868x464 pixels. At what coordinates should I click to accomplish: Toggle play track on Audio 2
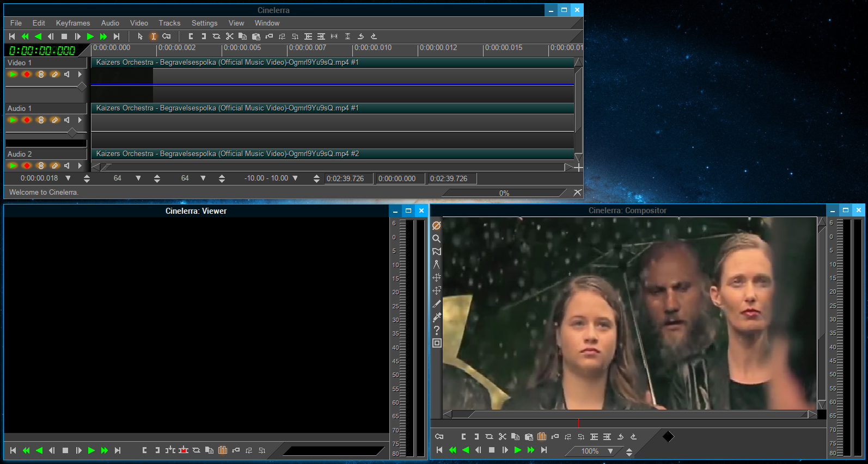tap(13, 165)
